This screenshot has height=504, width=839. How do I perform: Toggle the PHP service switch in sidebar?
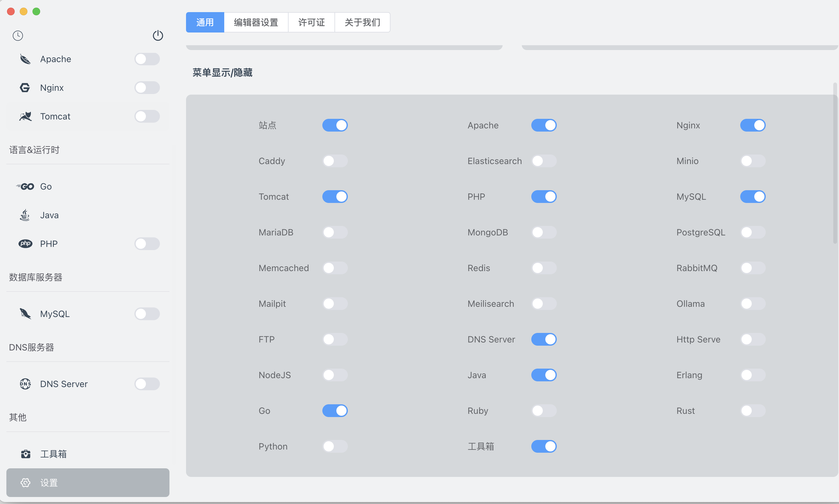(147, 243)
